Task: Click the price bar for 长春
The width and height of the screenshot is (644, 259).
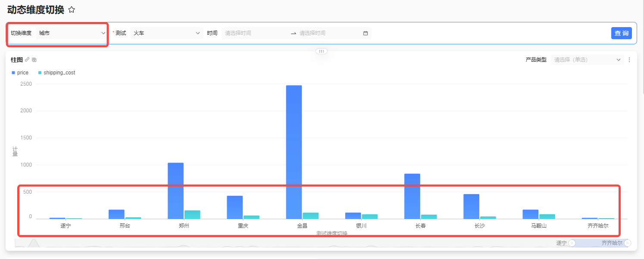Action: (412, 196)
